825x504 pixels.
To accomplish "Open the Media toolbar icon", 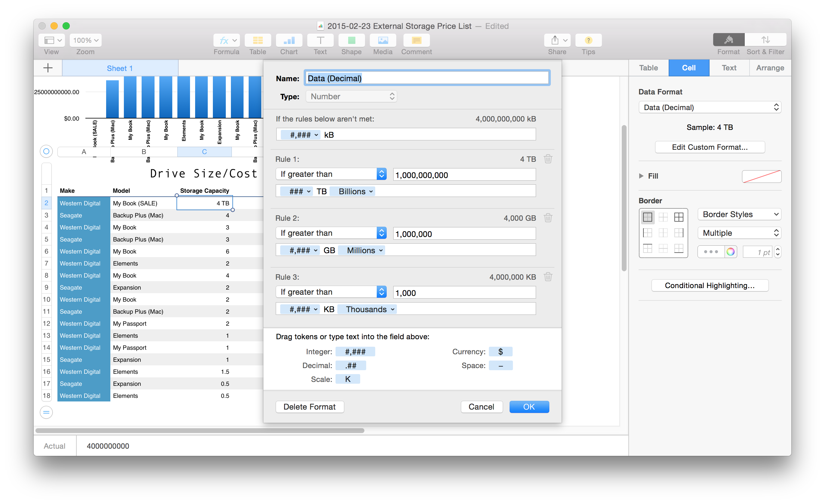I will pos(382,41).
